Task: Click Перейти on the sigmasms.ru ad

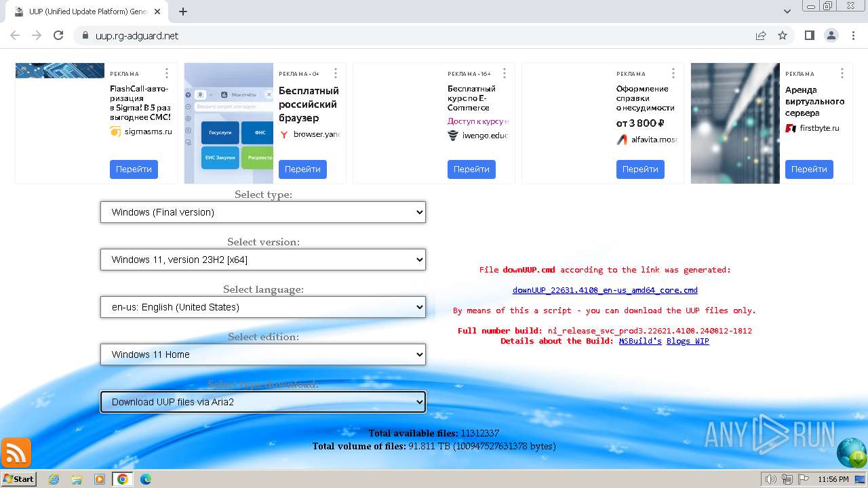Action: 134,169
